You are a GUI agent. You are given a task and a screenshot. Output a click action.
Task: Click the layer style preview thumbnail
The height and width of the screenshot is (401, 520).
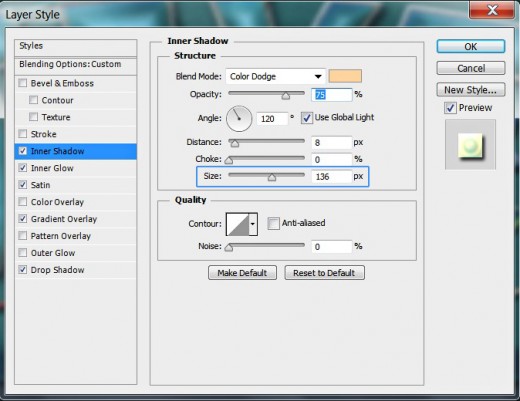coord(470,145)
